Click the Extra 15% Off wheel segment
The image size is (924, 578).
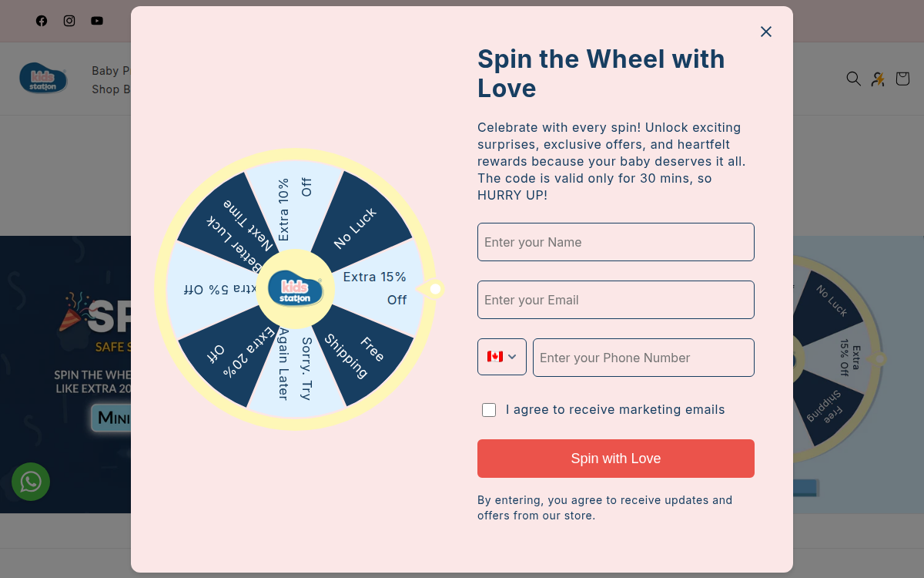(x=376, y=288)
